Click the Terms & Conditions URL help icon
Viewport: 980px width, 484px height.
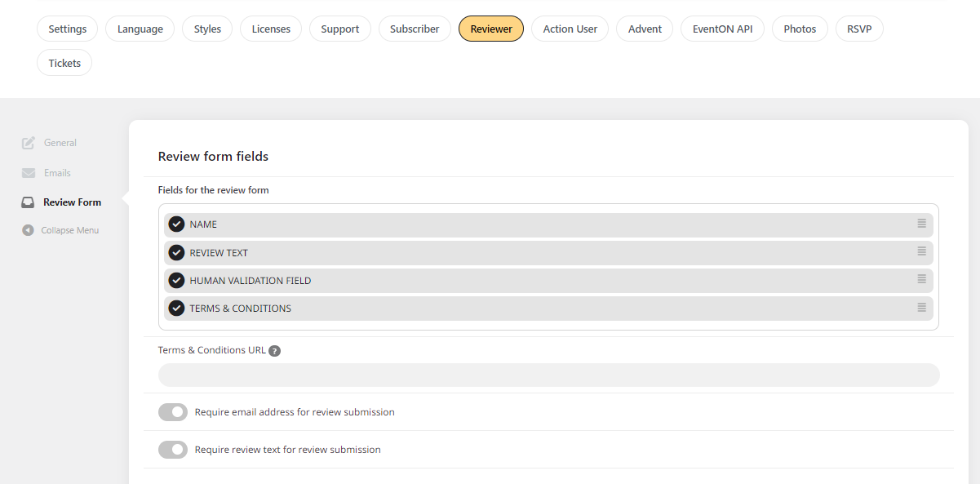coord(275,351)
